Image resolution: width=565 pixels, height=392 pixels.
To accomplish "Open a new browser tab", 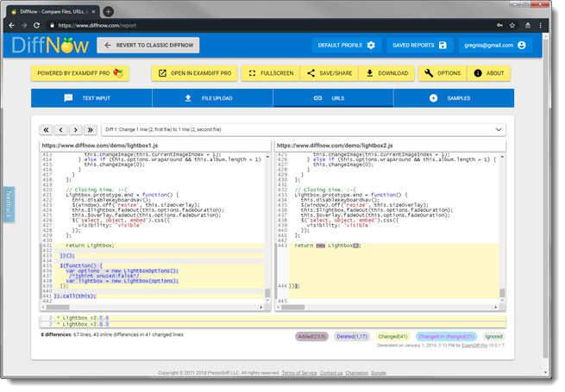I will 108,12.
